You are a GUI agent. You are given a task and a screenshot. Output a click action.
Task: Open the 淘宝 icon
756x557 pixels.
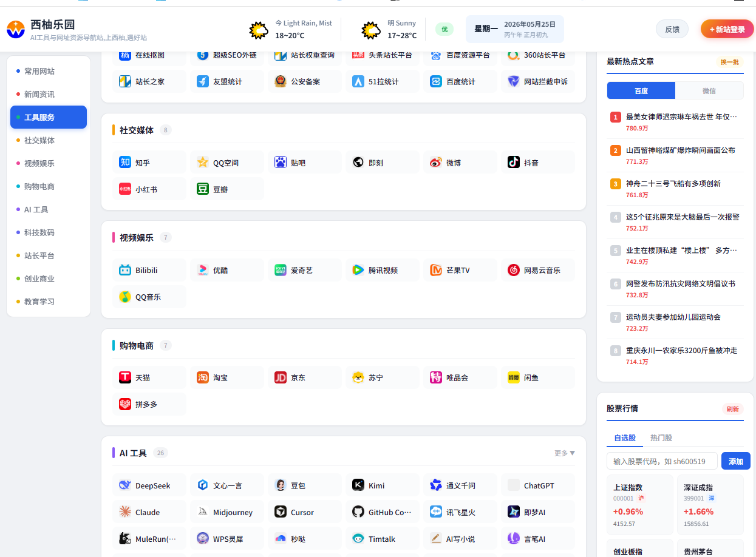203,377
